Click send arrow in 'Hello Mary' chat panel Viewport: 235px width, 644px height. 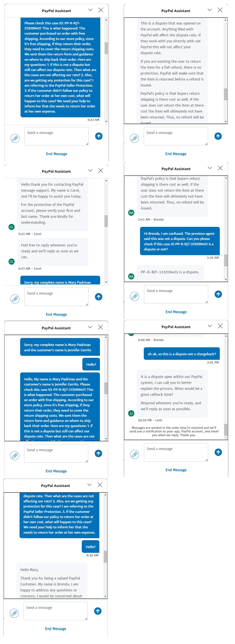98,611
